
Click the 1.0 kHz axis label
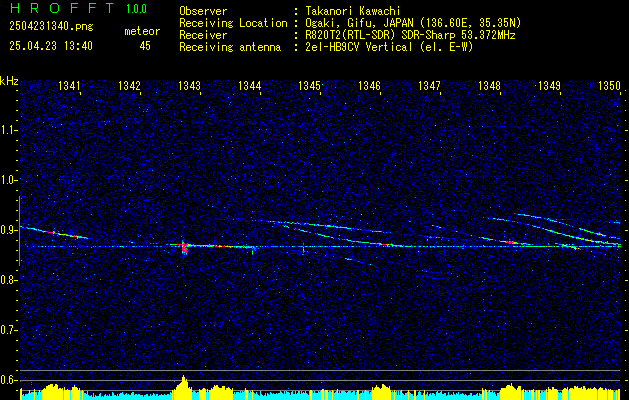[8, 181]
